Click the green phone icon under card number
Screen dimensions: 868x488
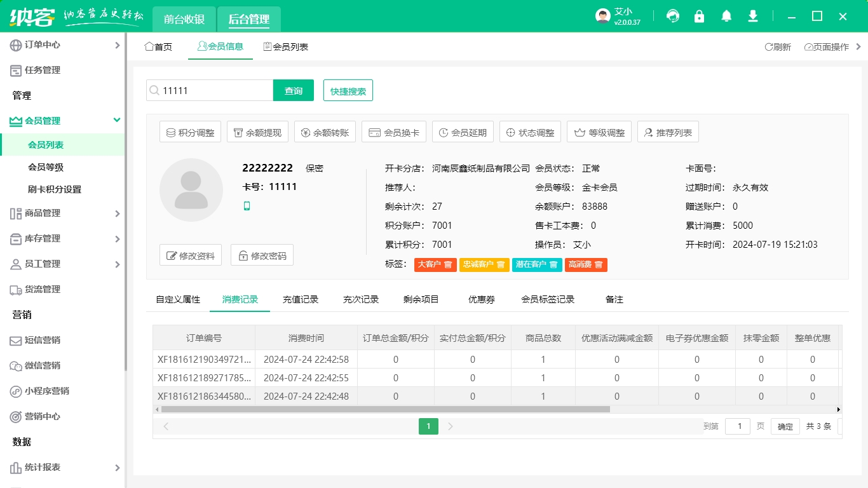[x=247, y=206]
